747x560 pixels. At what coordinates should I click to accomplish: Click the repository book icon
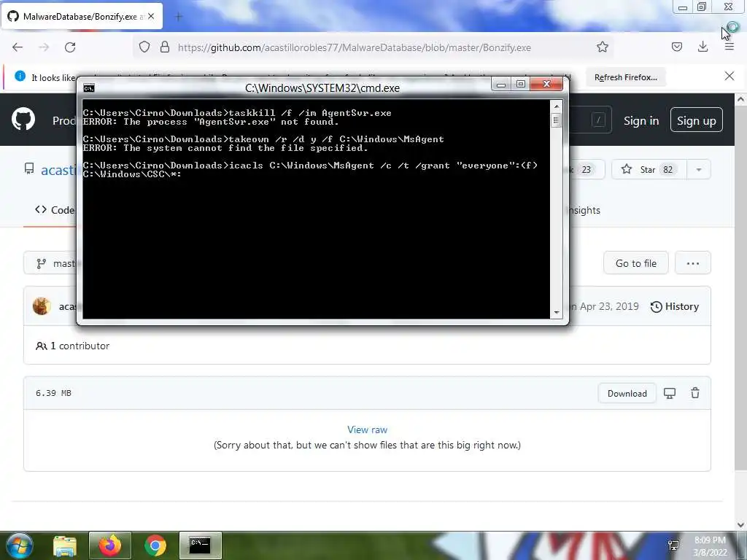pyautogui.click(x=29, y=168)
